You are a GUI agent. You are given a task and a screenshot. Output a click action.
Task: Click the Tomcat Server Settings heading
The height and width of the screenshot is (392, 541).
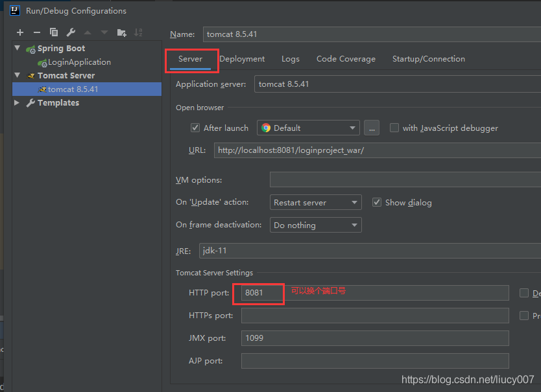pos(214,273)
